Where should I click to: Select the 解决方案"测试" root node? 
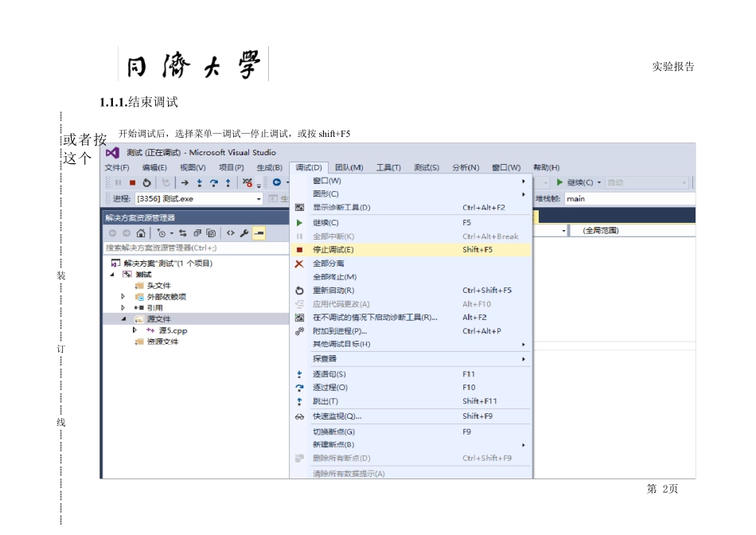coord(168,264)
